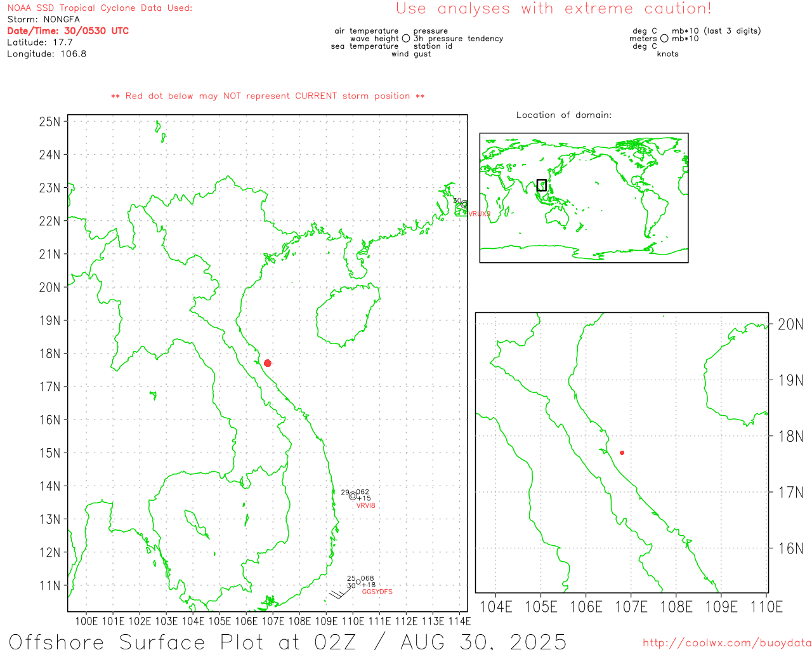Image resolution: width=812 pixels, height=650 pixels.
Task: Click the 18N latitude label on main map
Action: pyautogui.click(x=49, y=354)
